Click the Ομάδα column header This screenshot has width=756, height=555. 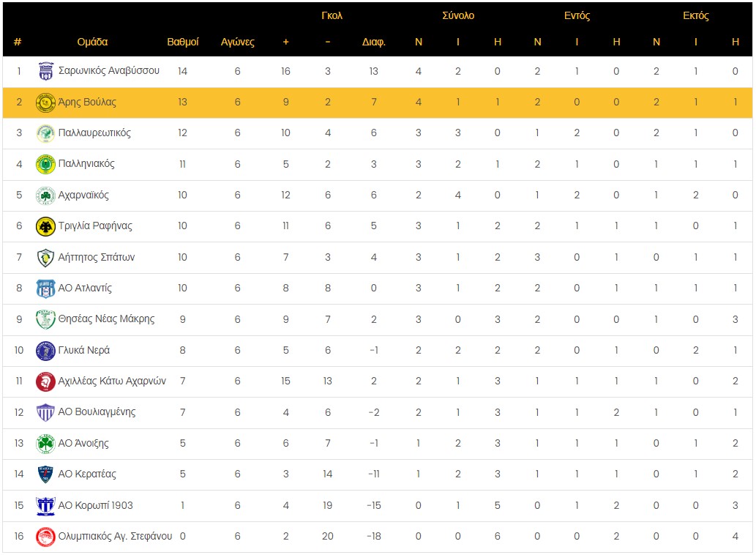(x=92, y=42)
